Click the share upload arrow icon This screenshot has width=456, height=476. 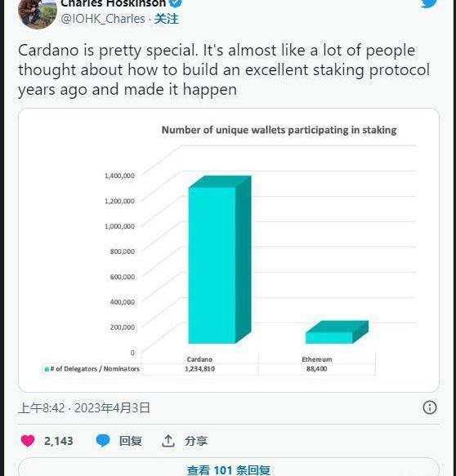168,441
